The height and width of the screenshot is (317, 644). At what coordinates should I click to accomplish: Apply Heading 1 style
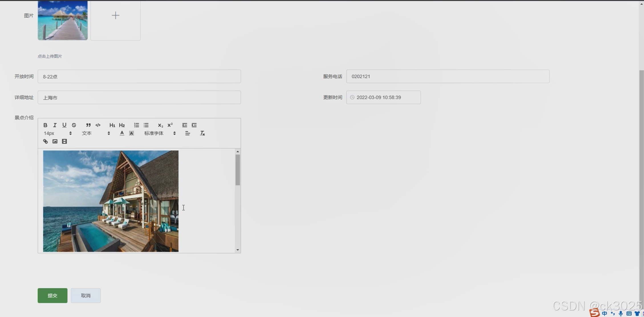(112, 125)
